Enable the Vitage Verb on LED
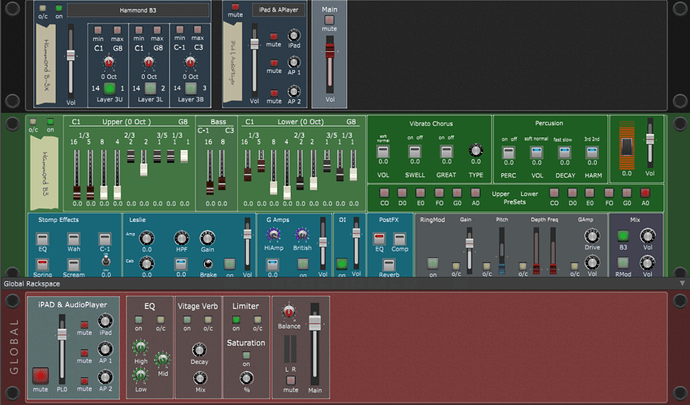Viewport: 690px width, 405px height. 187,320
